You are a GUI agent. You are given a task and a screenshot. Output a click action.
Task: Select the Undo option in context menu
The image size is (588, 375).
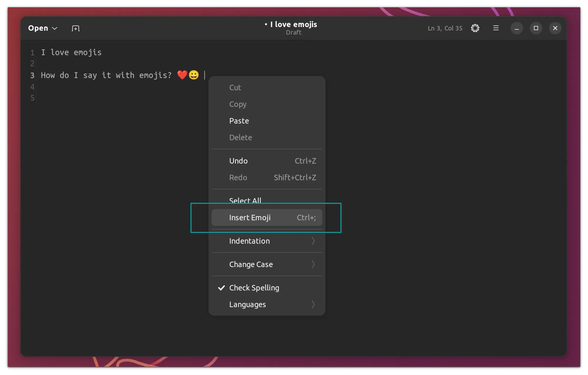click(x=238, y=160)
